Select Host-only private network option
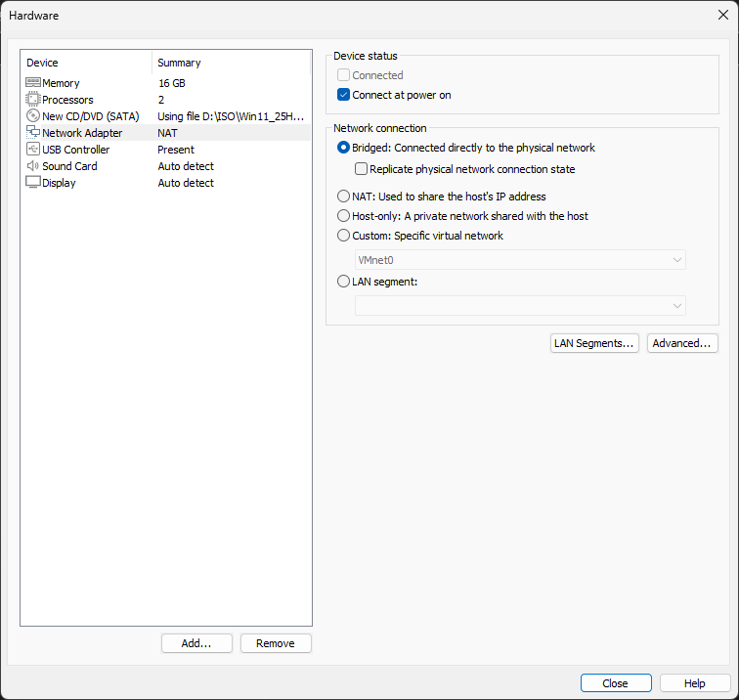The image size is (739, 700). pyautogui.click(x=343, y=216)
